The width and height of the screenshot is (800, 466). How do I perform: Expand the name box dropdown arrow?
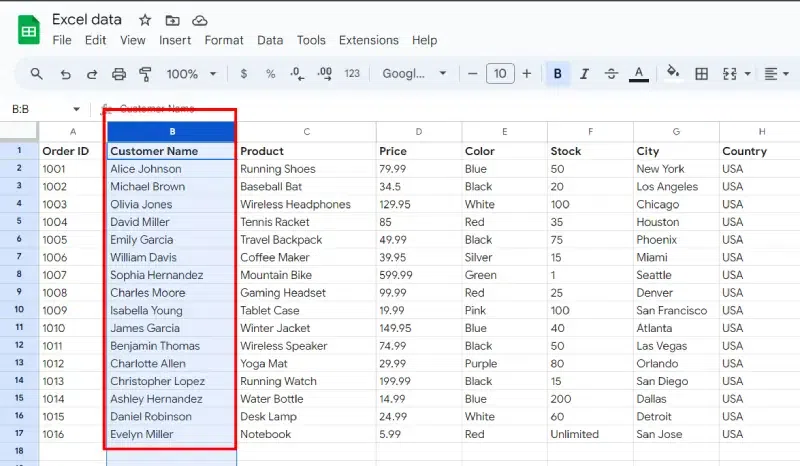tap(76, 109)
